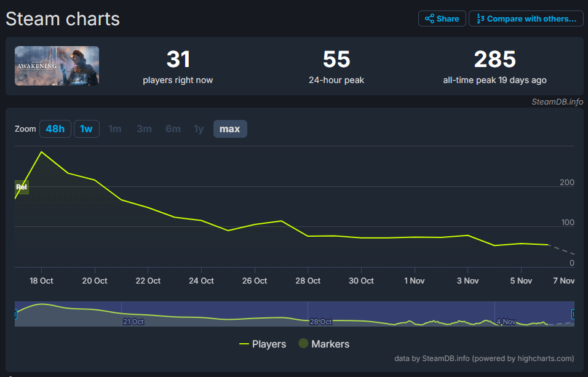Click the "24-hour peak" label
The width and height of the screenshot is (588, 377).
point(336,81)
